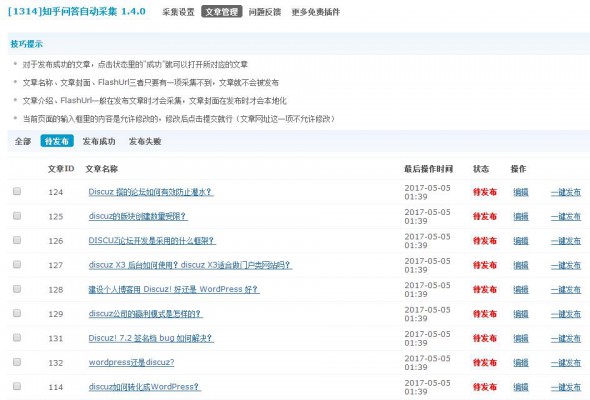
Task: Open article 'wordpress还是discuz?'
Action: [x=131, y=362]
